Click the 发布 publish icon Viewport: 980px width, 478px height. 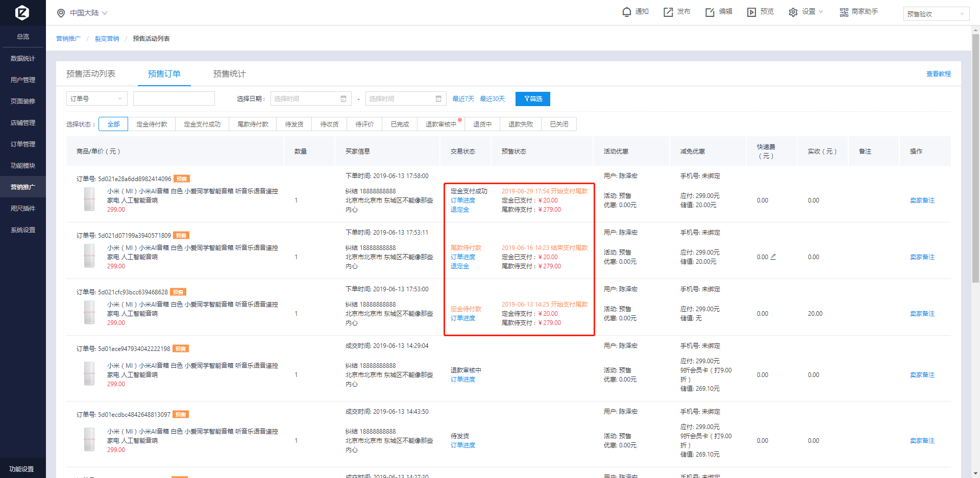click(668, 12)
